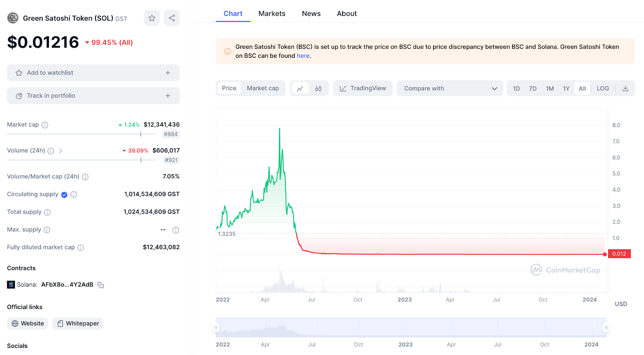Screen dimensions: 644x355
Task: Click the Green Satoshi Token logo
Action: (13, 18)
